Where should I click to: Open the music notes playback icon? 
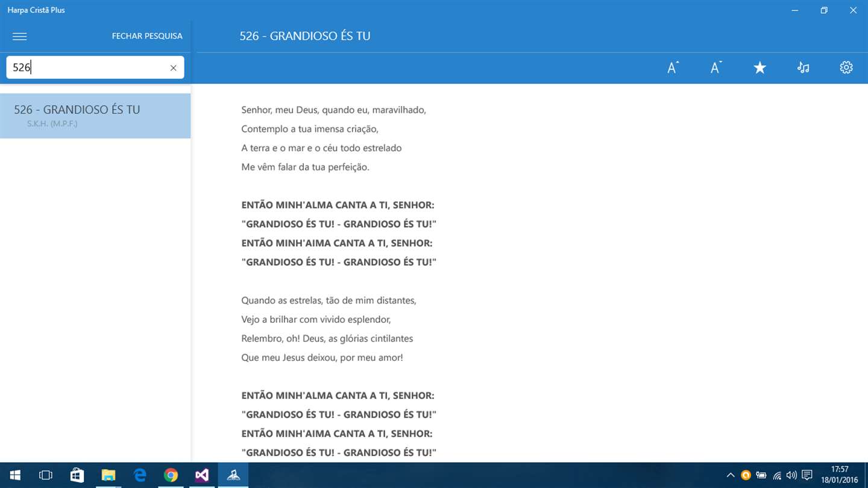click(803, 67)
